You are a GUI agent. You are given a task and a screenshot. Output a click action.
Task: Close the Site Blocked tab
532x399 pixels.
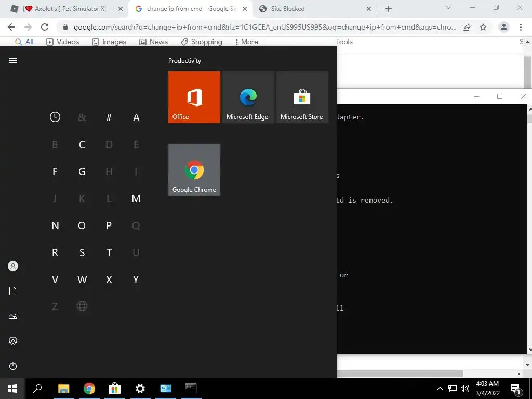(369, 9)
